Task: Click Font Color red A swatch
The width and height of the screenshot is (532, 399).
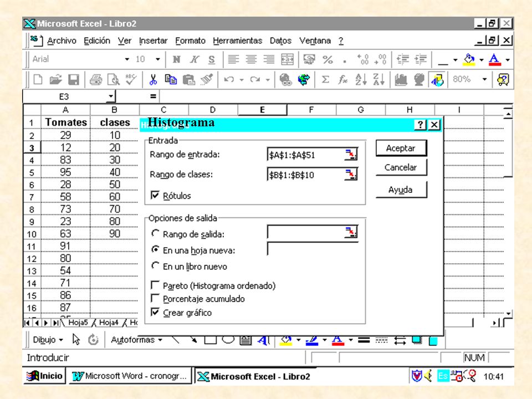Action: pyautogui.click(x=495, y=60)
